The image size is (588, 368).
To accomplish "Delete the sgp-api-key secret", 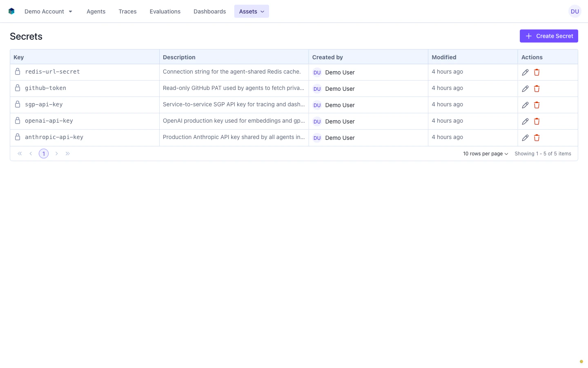I will [x=537, y=105].
